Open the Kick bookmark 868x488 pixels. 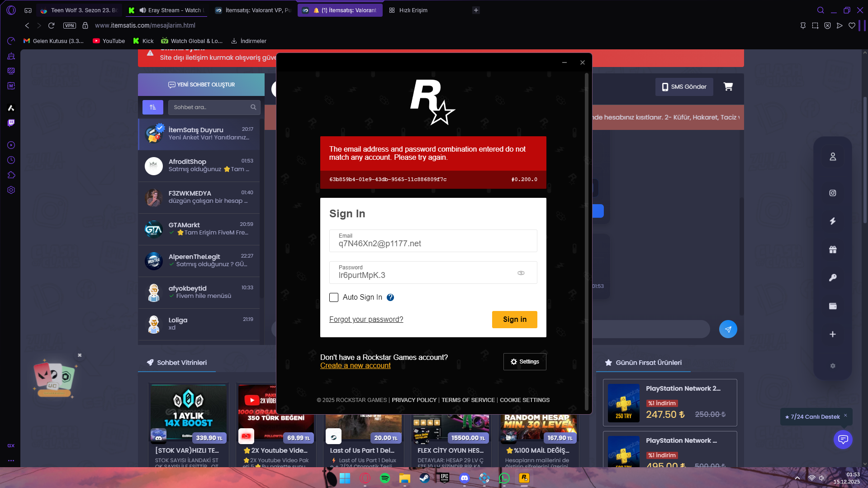point(143,41)
